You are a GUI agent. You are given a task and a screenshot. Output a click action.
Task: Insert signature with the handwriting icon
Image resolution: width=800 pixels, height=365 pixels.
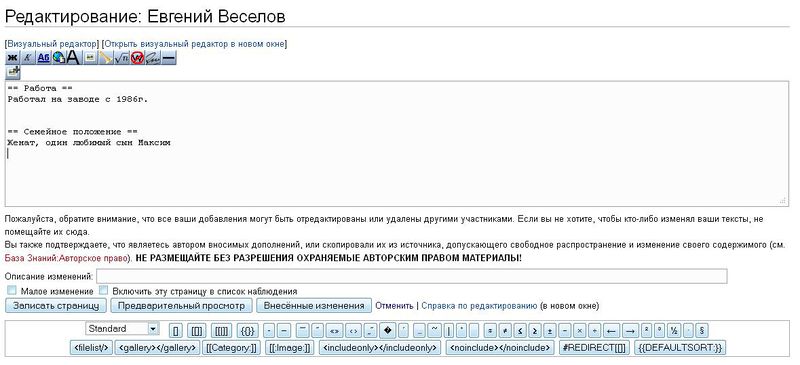tap(153, 58)
